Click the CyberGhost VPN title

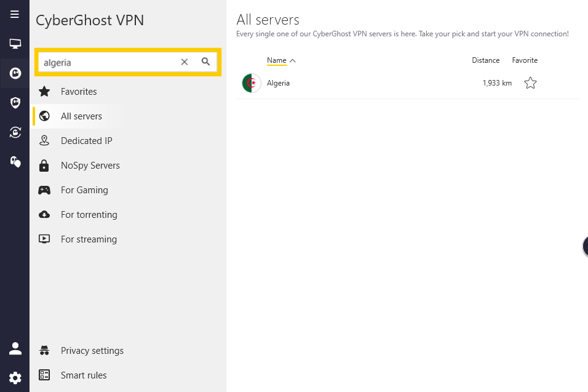coord(90,20)
